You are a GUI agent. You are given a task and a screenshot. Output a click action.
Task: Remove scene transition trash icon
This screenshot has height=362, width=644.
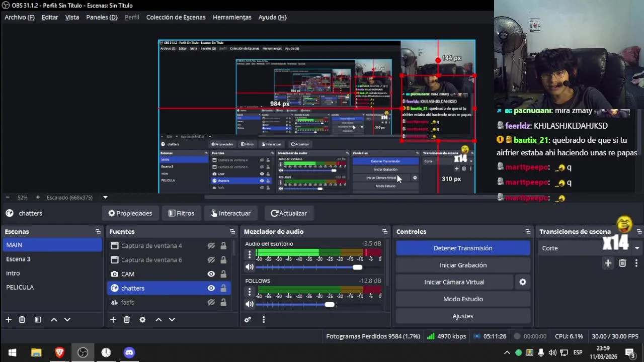pyautogui.click(x=622, y=263)
